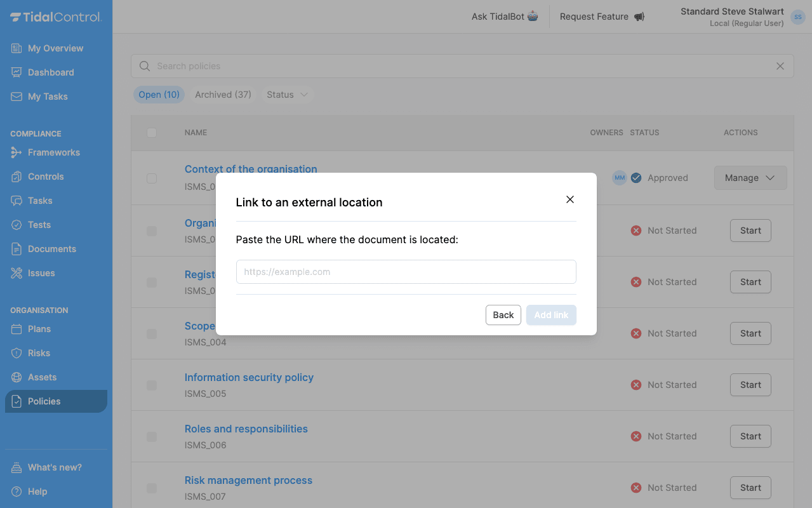Open the Risk management process policy link

248,480
